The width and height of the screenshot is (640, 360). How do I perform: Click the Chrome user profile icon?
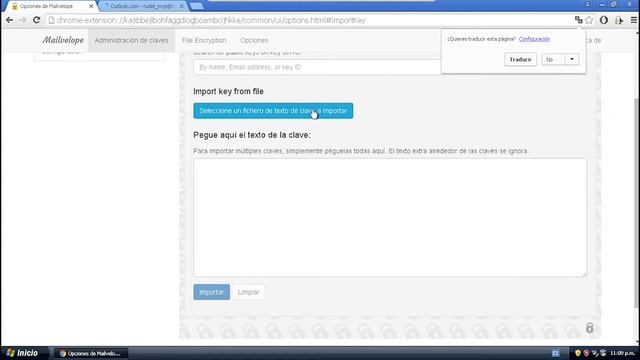point(588,4)
